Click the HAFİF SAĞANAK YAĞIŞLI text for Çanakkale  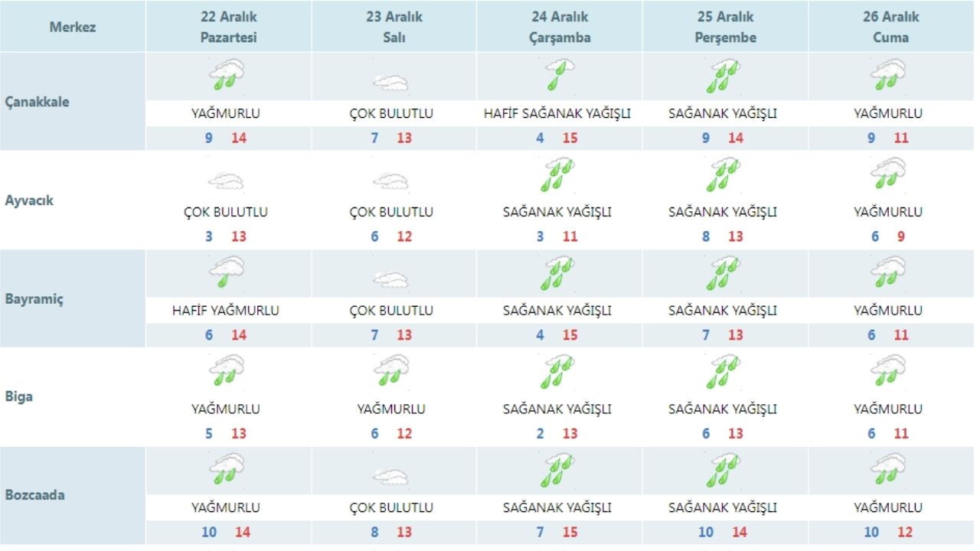(x=557, y=114)
